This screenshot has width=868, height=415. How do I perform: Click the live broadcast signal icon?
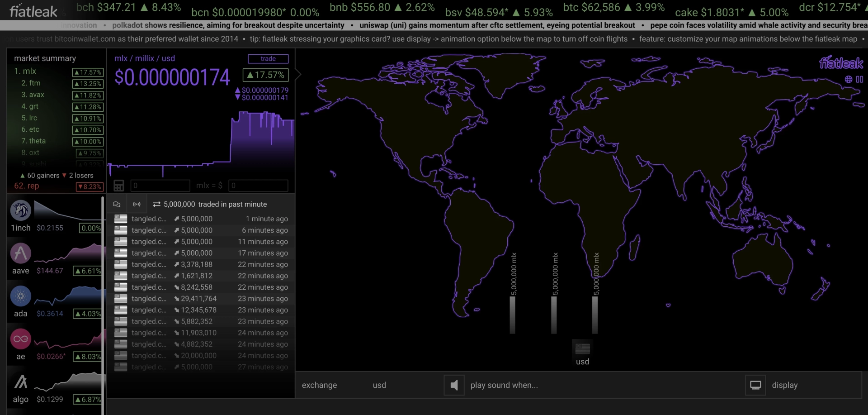point(137,204)
